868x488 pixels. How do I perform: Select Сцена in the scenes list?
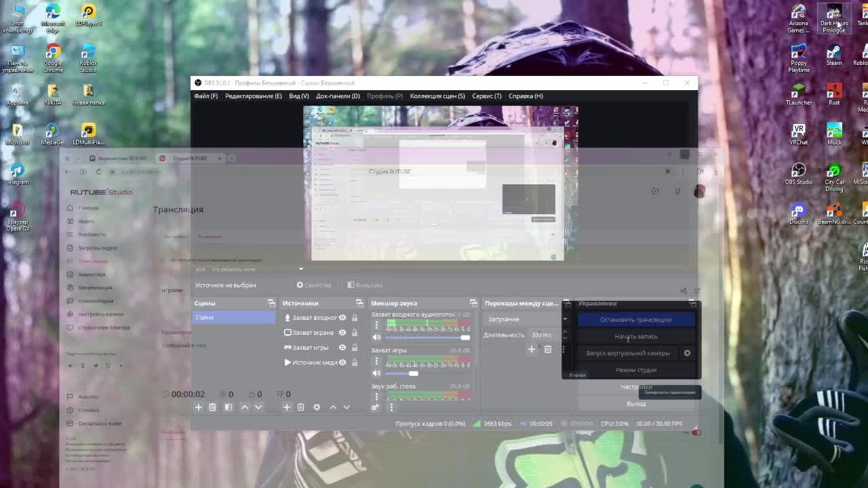click(x=234, y=317)
